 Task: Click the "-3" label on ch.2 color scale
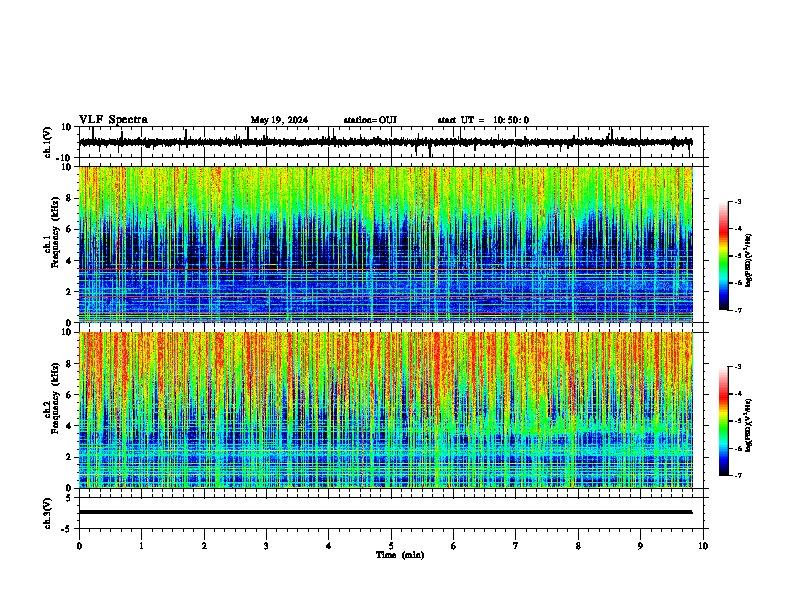click(x=738, y=367)
